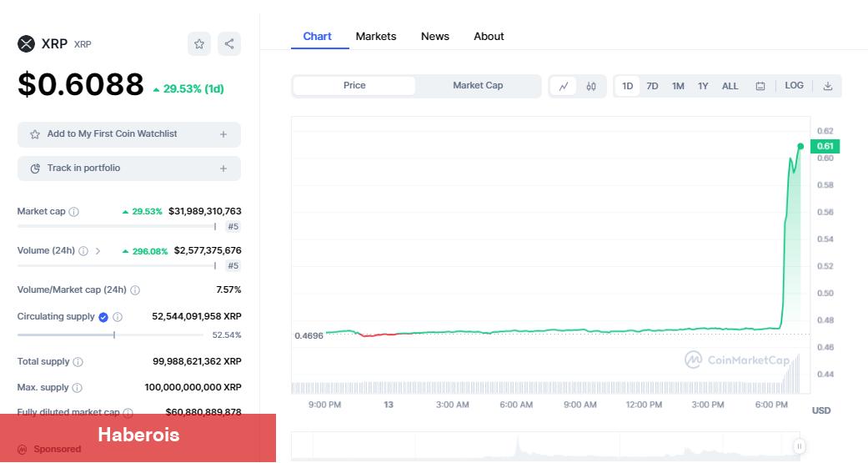Click the pause handle on mini chart

point(799,445)
